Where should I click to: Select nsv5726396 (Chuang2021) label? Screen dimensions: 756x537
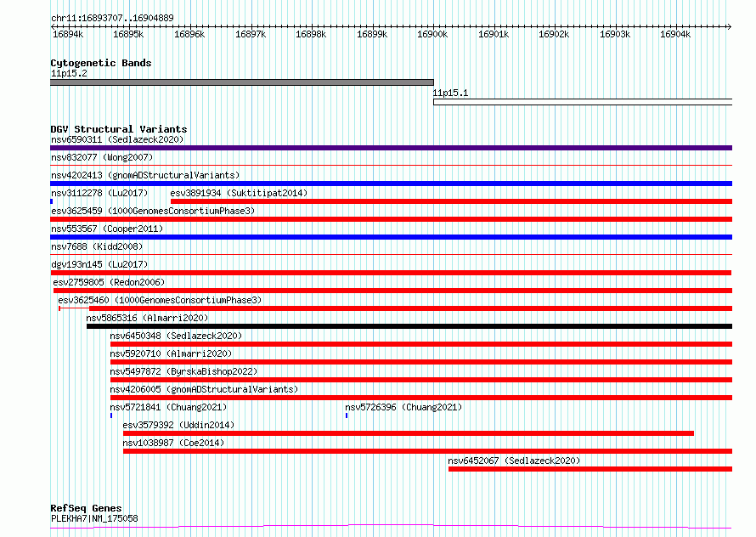[403, 407]
